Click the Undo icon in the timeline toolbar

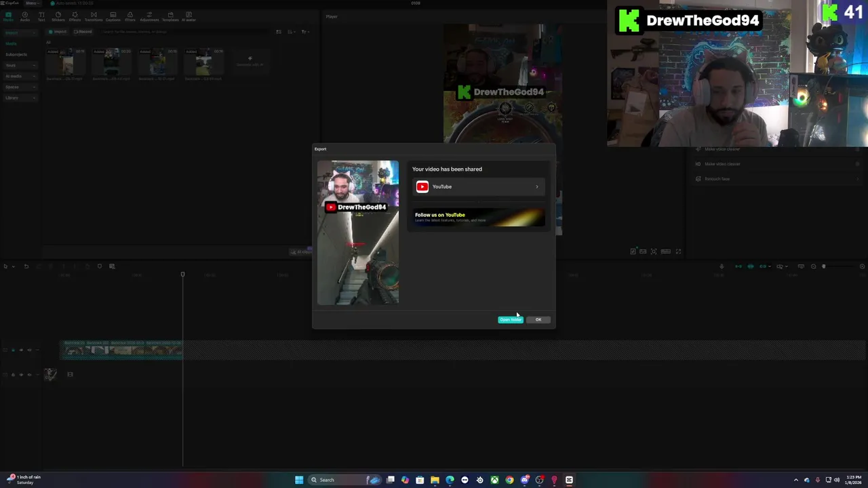pyautogui.click(x=26, y=266)
